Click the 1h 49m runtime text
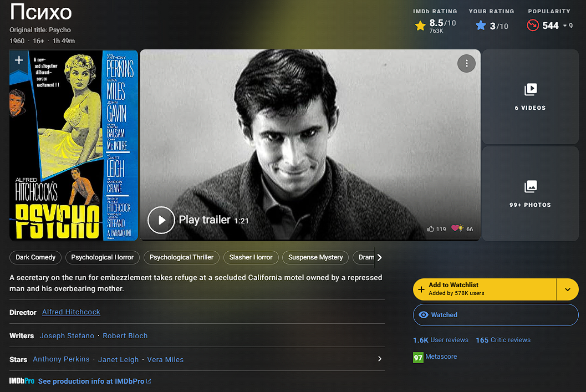 64,41
